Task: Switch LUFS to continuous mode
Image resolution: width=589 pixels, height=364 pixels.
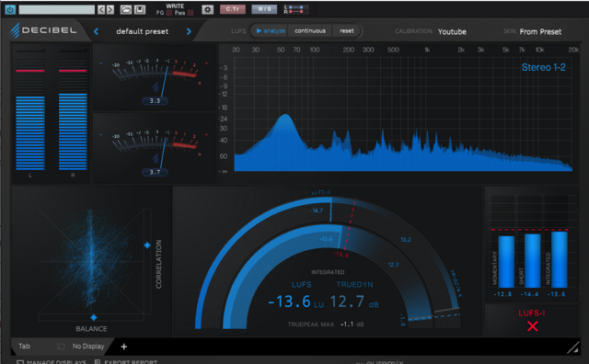Action: click(310, 30)
